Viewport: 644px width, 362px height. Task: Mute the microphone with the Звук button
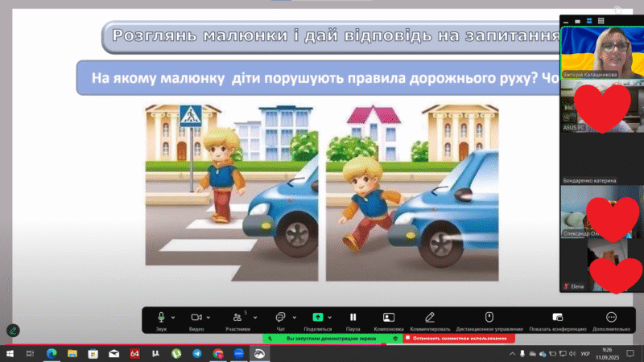point(161,318)
